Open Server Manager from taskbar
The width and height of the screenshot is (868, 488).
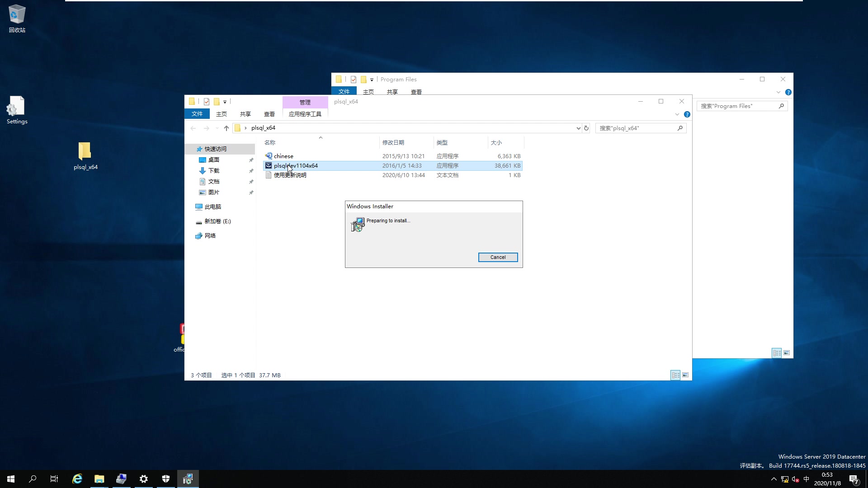[121, 479]
